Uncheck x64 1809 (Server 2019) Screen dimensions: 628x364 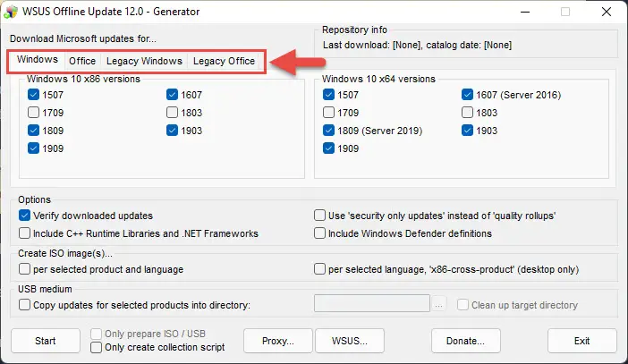point(328,131)
